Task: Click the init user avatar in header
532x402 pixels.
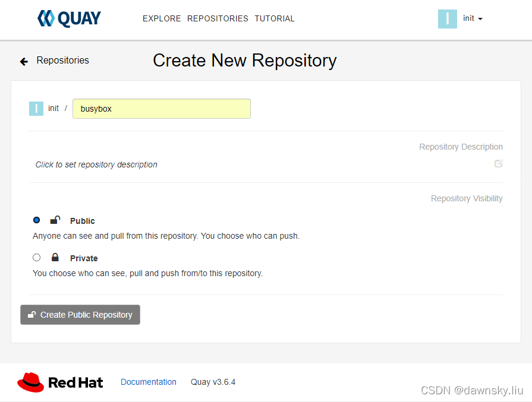Action: tap(447, 18)
